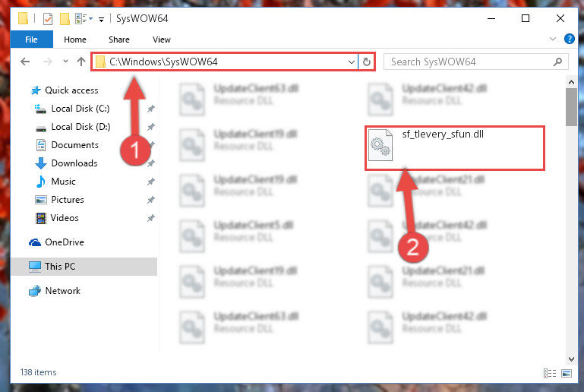This screenshot has height=392, width=584.
Task: Expand the ribbon with the chevron
Action: (x=553, y=39)
